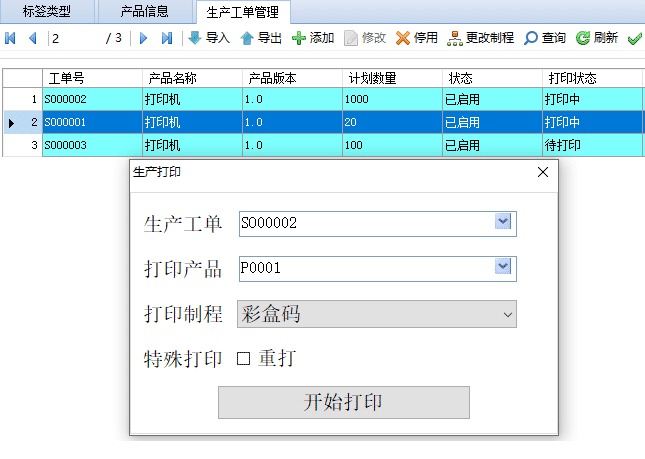Click the 添加 green plus icon
The image size is (645, 459).
[299, 38]
